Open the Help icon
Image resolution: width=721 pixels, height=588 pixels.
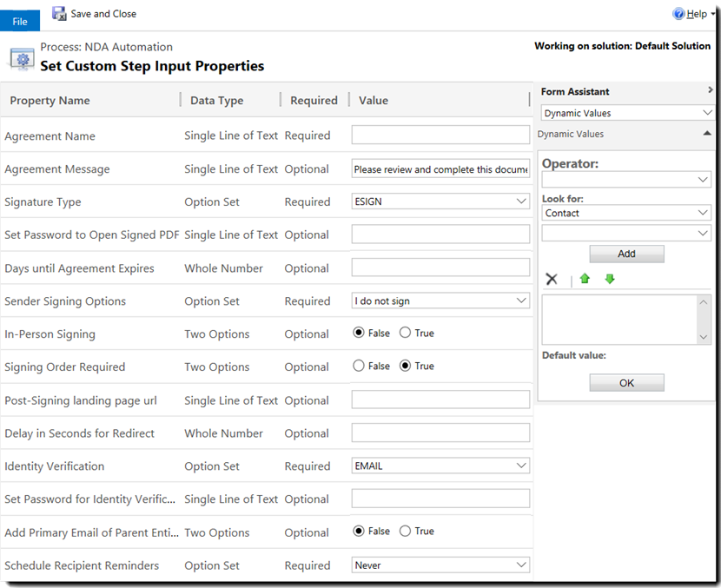[678, 14]
